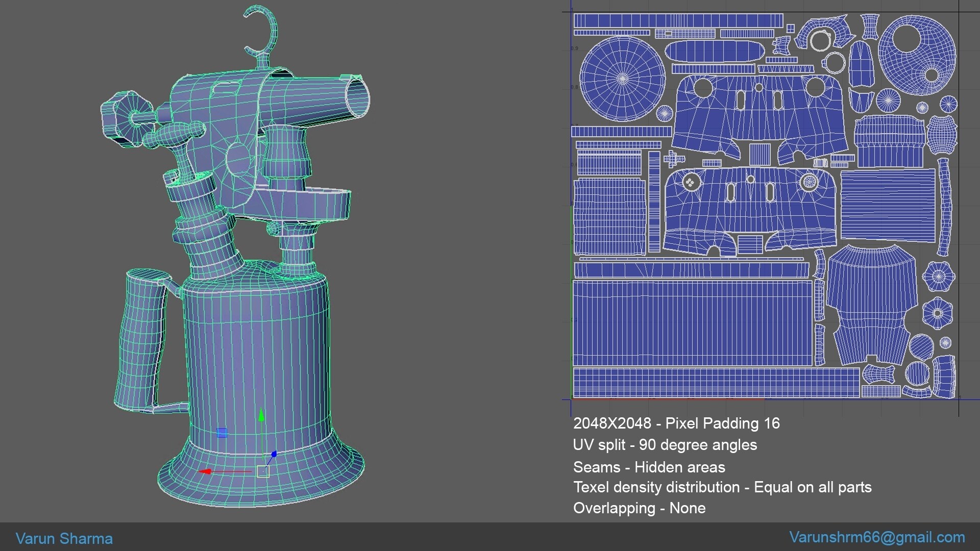Click the text Texel density distribution
This screenshot has height=551, width=980.
[656, 487]
